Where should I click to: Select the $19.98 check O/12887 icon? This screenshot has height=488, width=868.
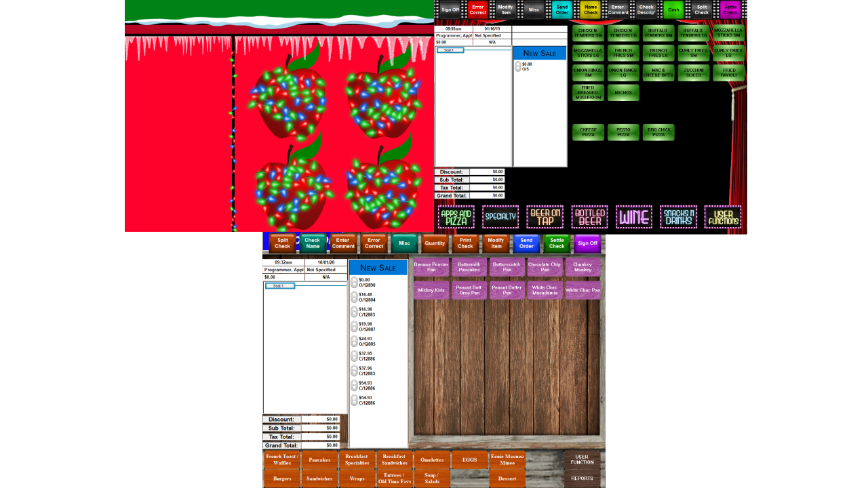click(354, 327)
